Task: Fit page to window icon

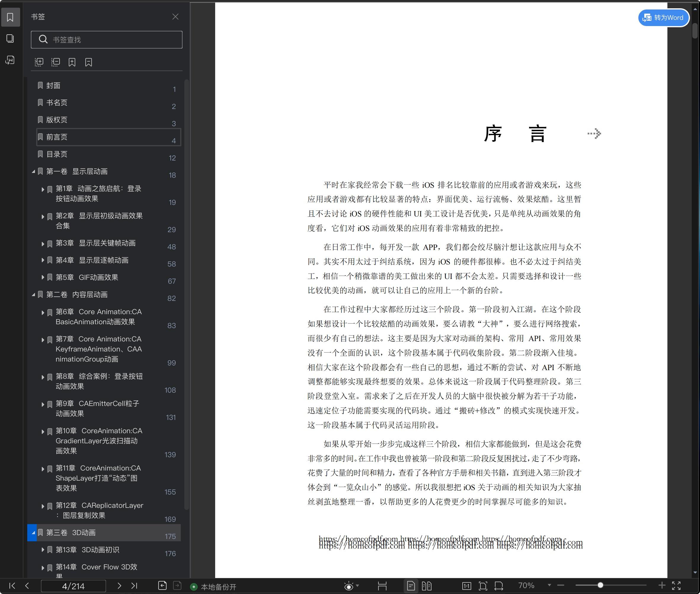Action: (483, 586)
